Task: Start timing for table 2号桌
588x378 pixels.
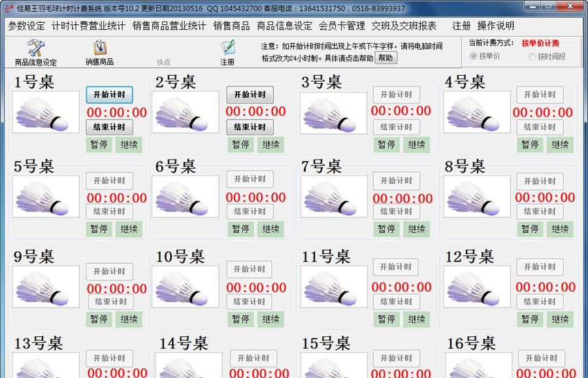Action: pyautogui.click(x=250, y=95)
